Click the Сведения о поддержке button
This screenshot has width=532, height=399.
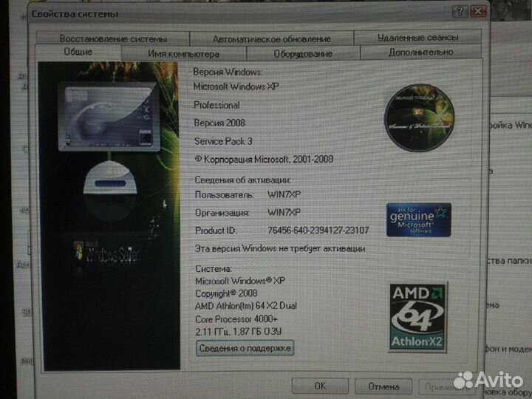click(245, 348)
